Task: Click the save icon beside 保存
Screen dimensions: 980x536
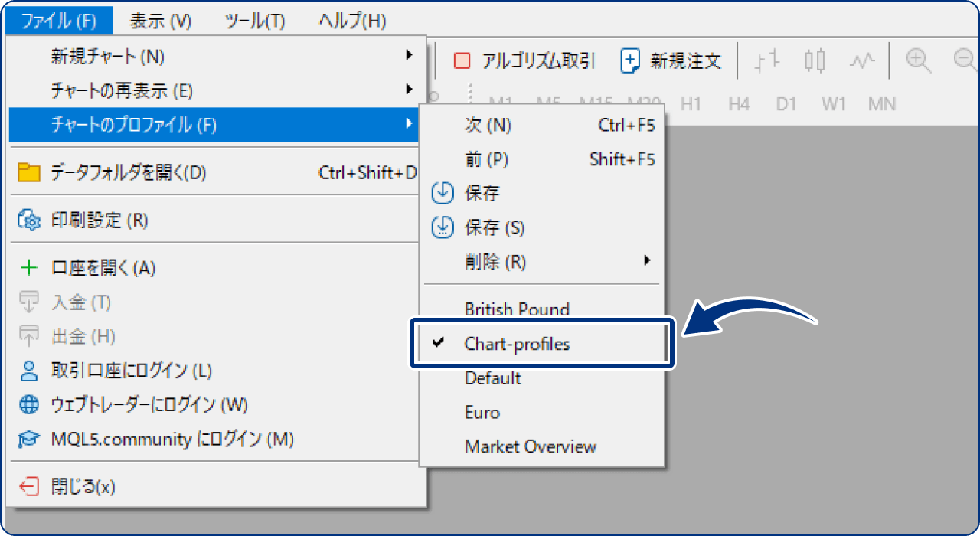Action: [x=444, y=193]
